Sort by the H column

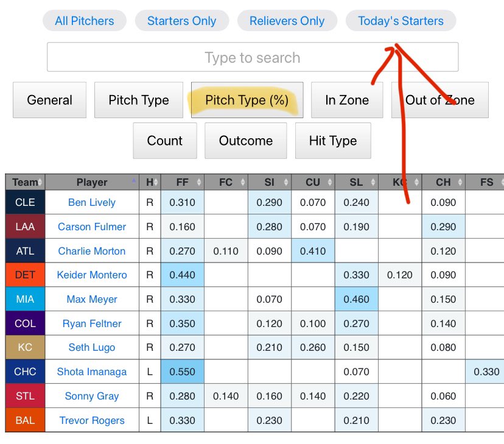coord(150,182)
